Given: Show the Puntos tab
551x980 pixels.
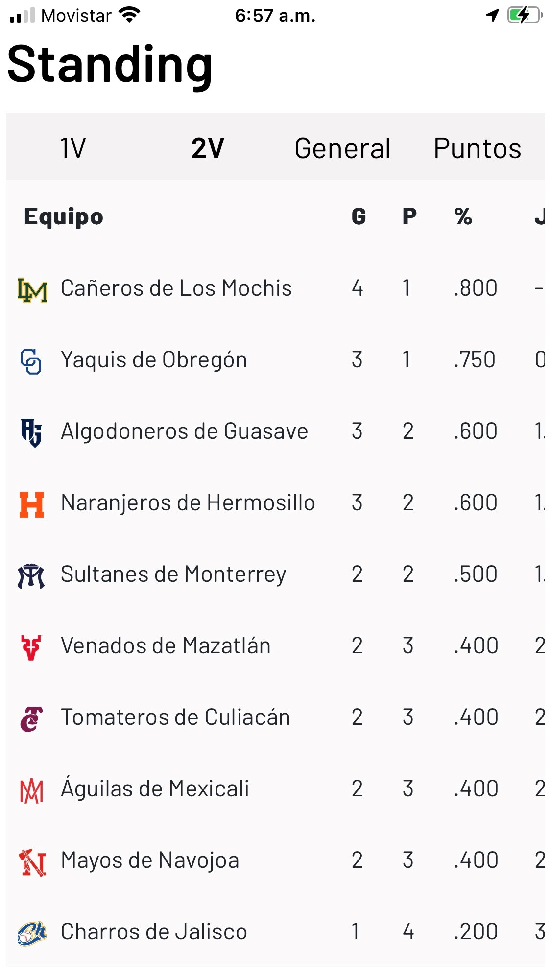Looking at the screenshot, I should pyautogui.click(x=478, y=148).
